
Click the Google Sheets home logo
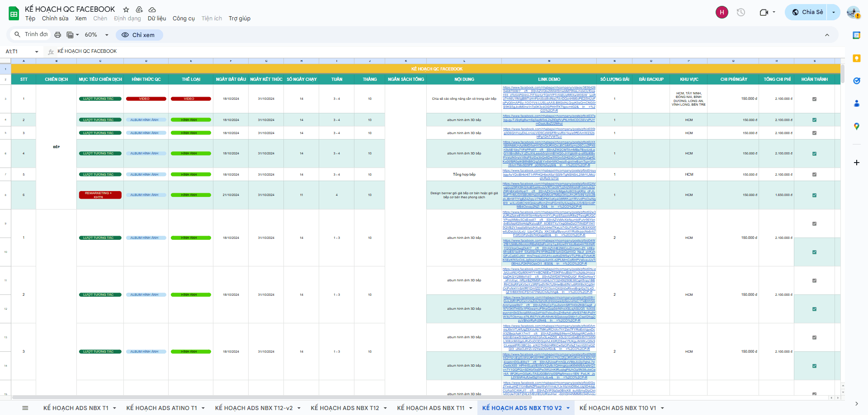click(14, 14)
